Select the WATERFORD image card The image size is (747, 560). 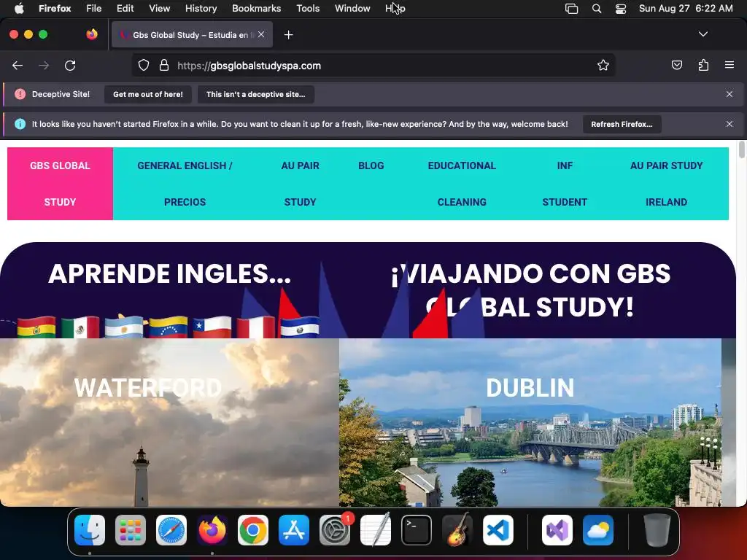click(x=169, y=422)
